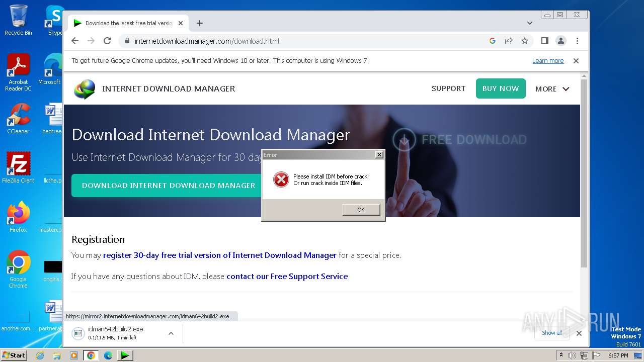Click the Internet Download Manager logo icon

(84, 89)
